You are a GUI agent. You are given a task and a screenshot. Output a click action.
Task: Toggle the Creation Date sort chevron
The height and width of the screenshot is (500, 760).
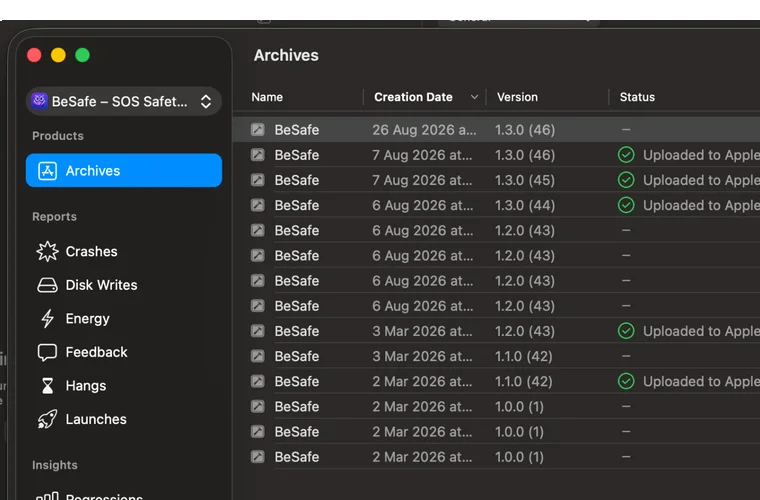[475, 97]
